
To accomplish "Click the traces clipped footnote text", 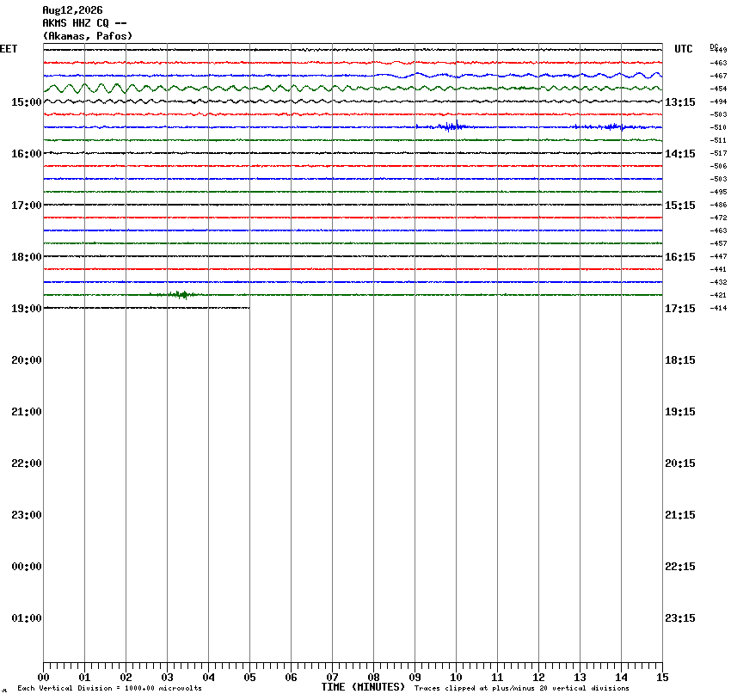I will coord(522,688).
